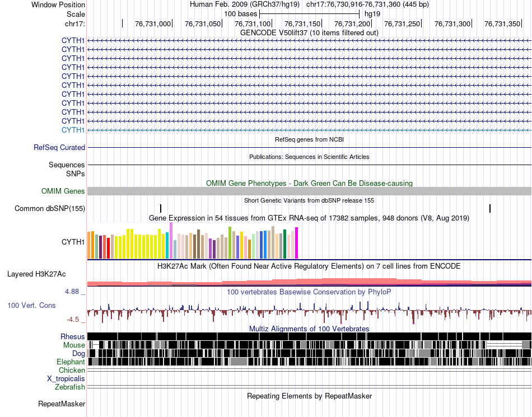Click the left dbSNP variant marker
The height and width of the screenshot is (417, 532).
coord(161,208)
